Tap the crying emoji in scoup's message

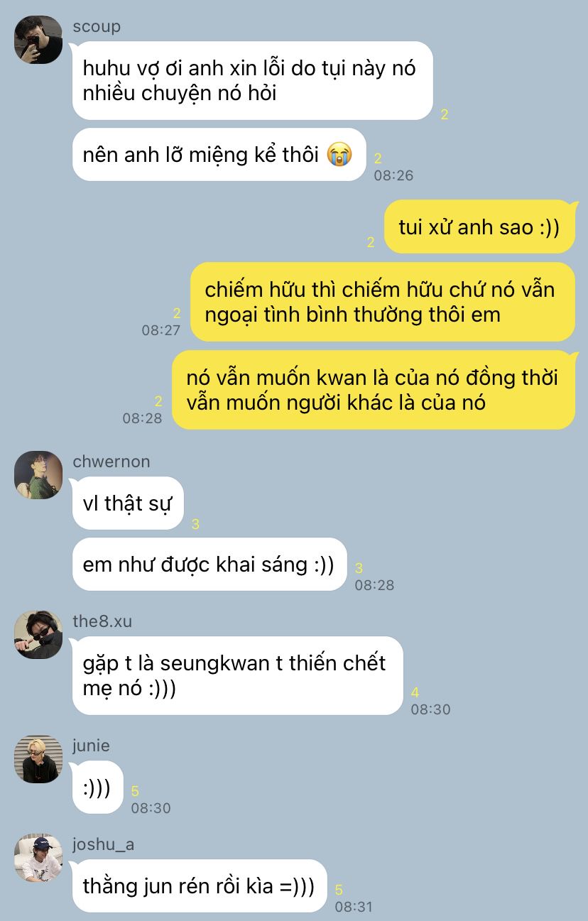click(x=339, y=155)
